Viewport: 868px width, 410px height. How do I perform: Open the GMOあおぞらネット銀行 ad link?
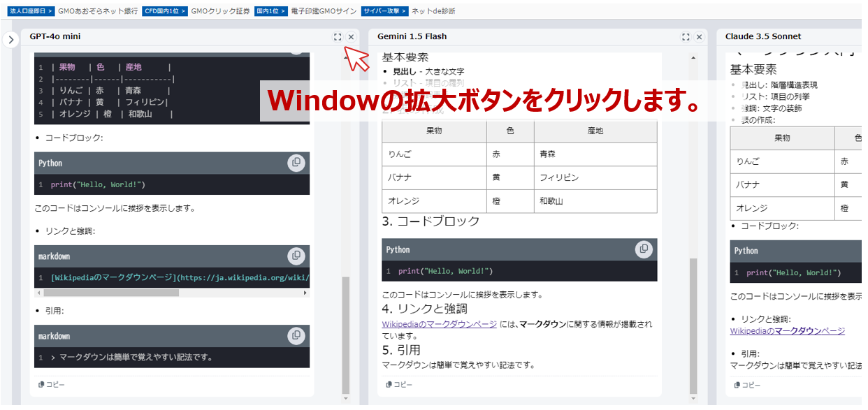click(98, 11)
